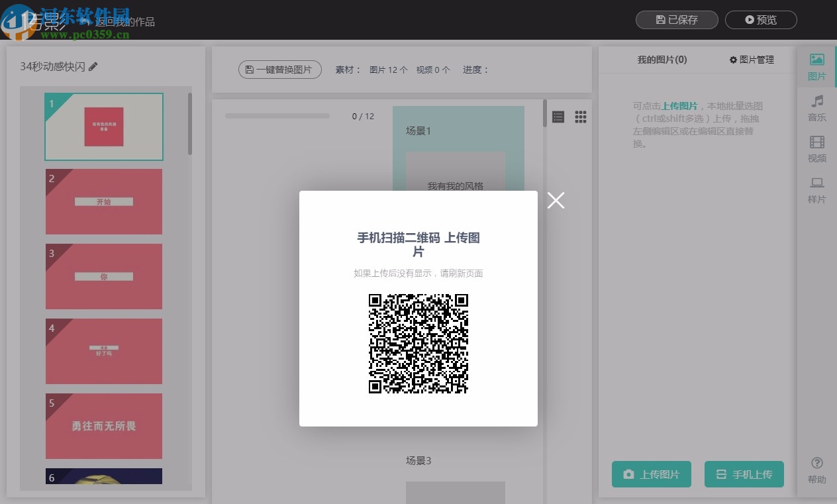Switch scenes to grid view
Viewport: 837px width, 504px height.
581,117
